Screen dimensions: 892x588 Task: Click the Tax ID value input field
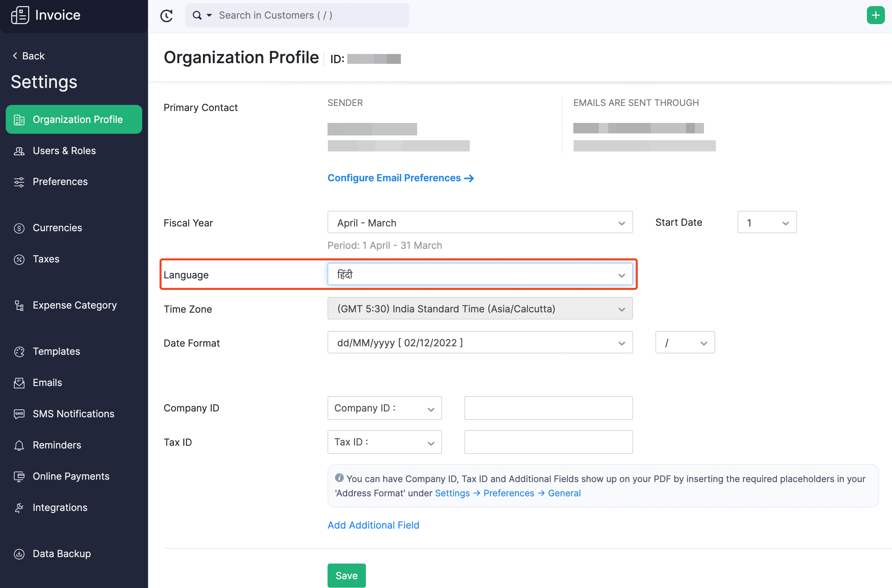[548, 442]
